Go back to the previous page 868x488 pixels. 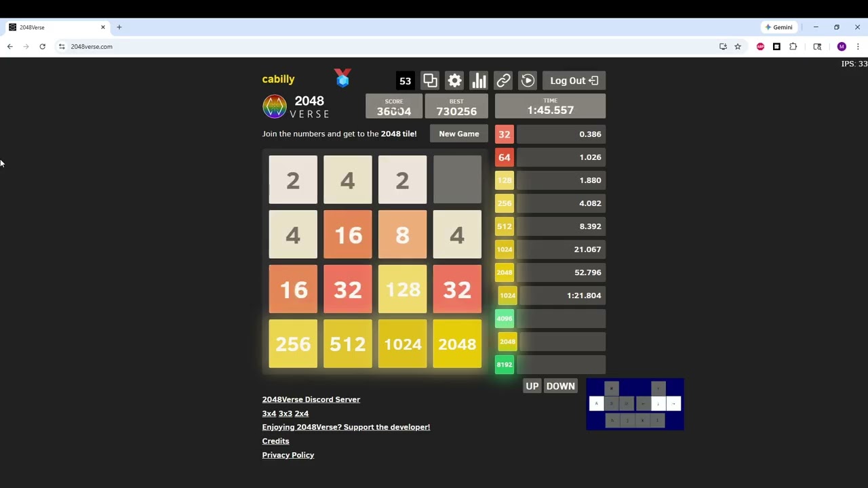(x=9, y=47)
